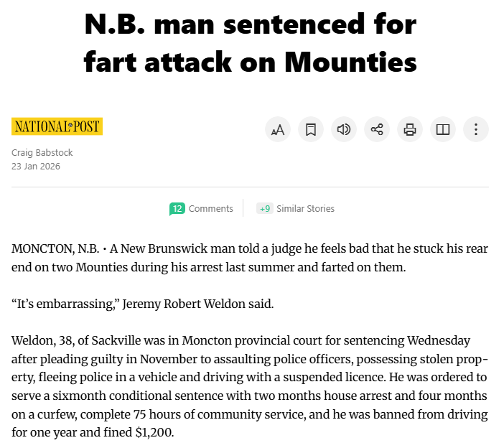Click the article headline about Mounties
This screenshot has height=448, width=504.
(250, 44)
